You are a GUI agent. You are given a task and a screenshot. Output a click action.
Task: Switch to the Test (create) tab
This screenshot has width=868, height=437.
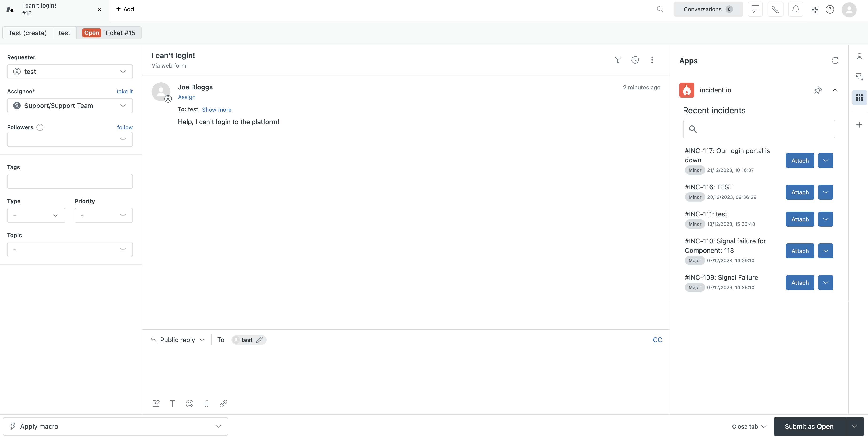[28, 33]
